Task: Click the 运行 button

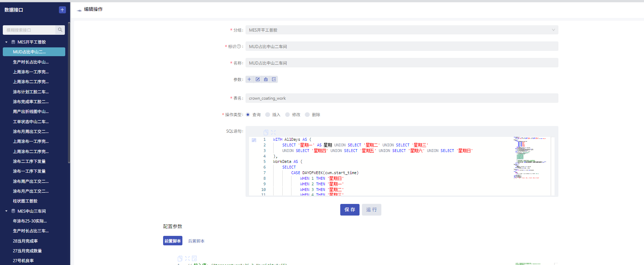Action: point(371,210)
